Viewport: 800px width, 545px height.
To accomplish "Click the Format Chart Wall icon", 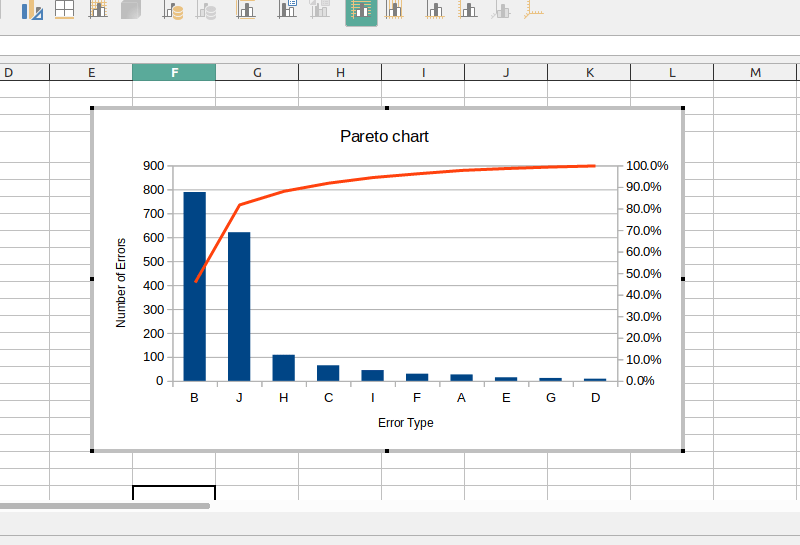I will [98, 10].
